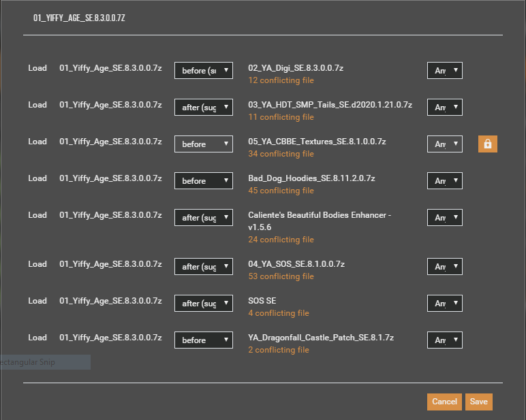The width and height of the screenshot is (526, 420).
Task: Click the Cancel button
Action: pos(444,402)
